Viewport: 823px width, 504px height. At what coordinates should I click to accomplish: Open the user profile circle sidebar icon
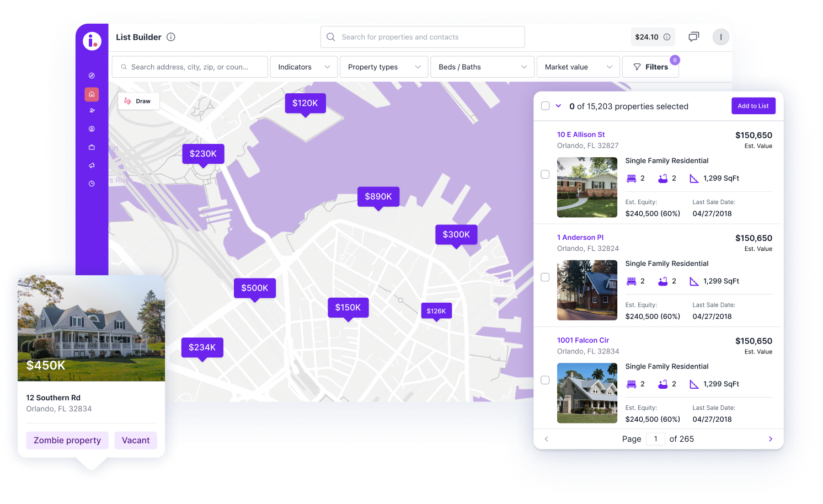click(x=92, y=129)
